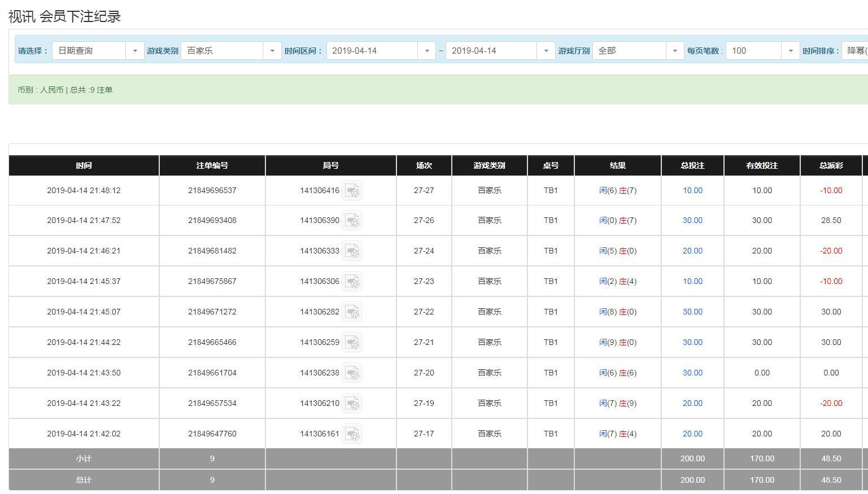Click session number 27-24

424,251
